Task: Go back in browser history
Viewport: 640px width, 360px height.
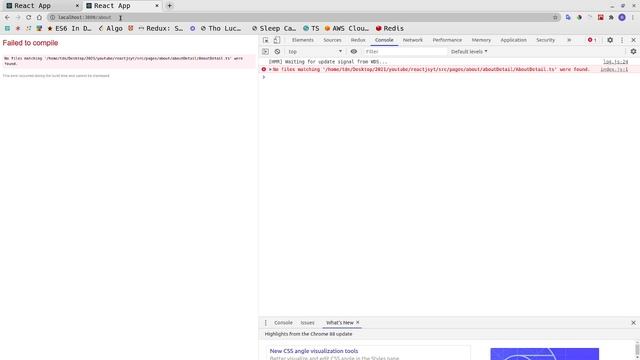Action: point(7,17)
